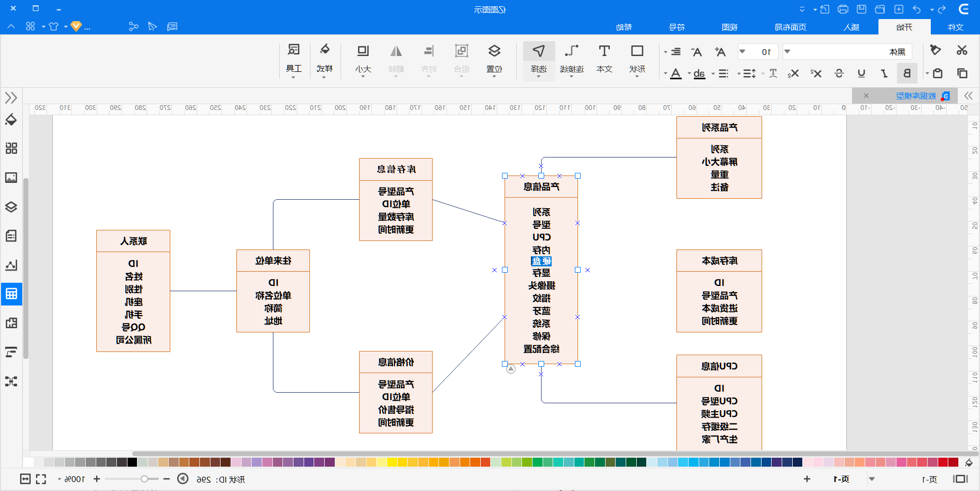Open the apps four-circle grid icon
This screenshot has height=491, width=980.
(31, 26)
